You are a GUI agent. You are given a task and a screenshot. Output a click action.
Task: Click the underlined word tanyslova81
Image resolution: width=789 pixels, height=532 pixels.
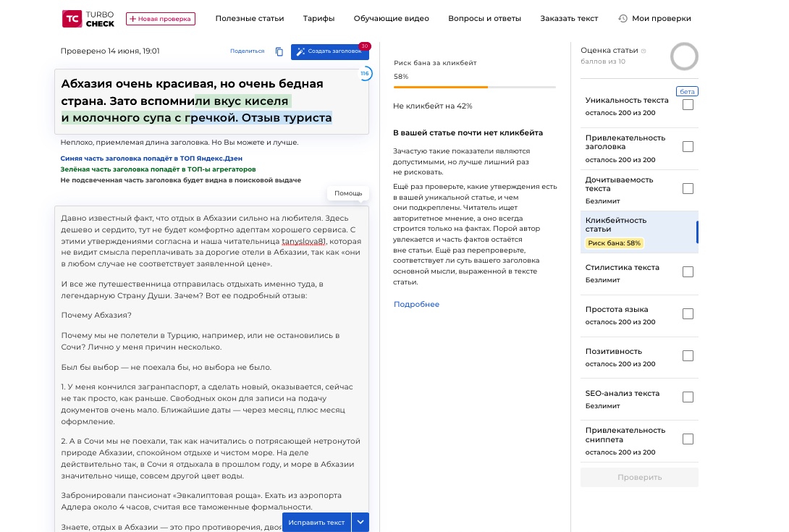click(x=304, y=241)
